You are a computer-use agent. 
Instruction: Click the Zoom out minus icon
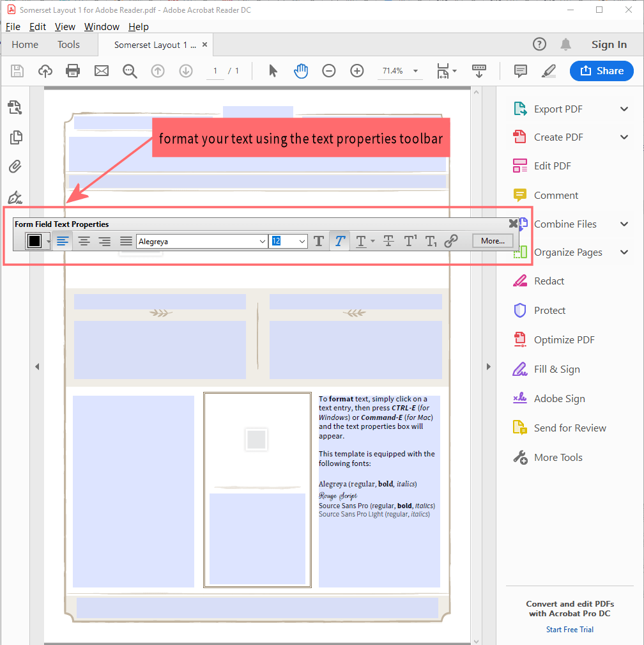click(x=328, y=71)
